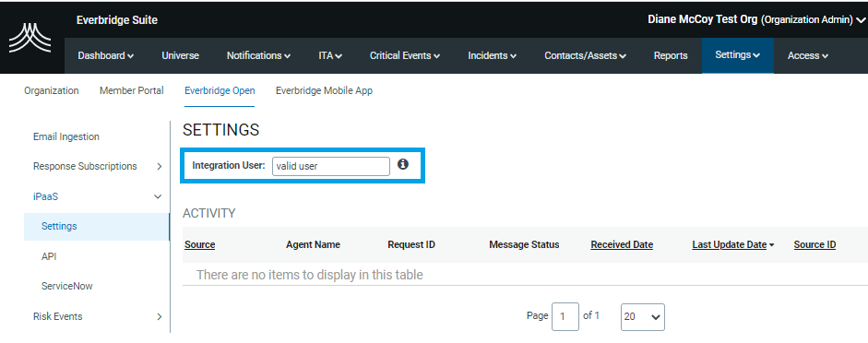Viewport: 868px width, 343px height.
Task: Open the organization role switcher dropdown
Action: 756,20
